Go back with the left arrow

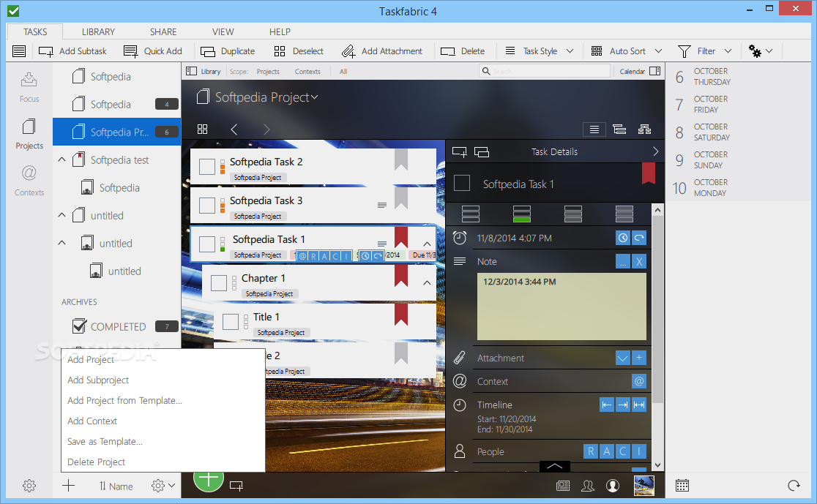pyautogui.click(x=234, y=129)
